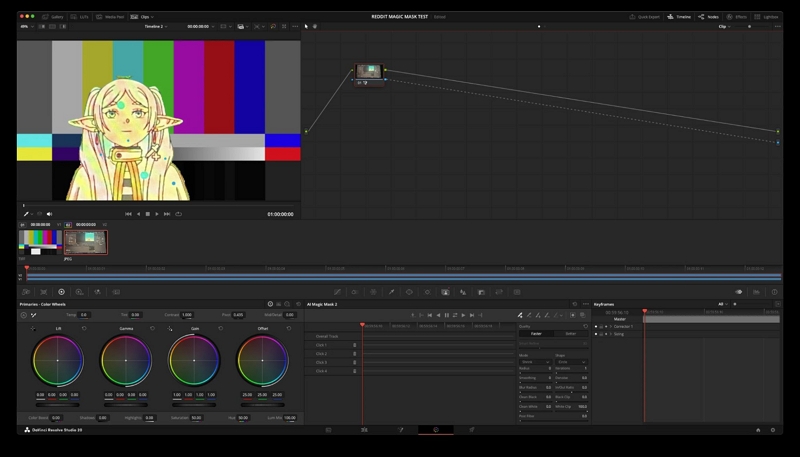
Task: Open the Lightbox view
Action: tap(766, 17)
